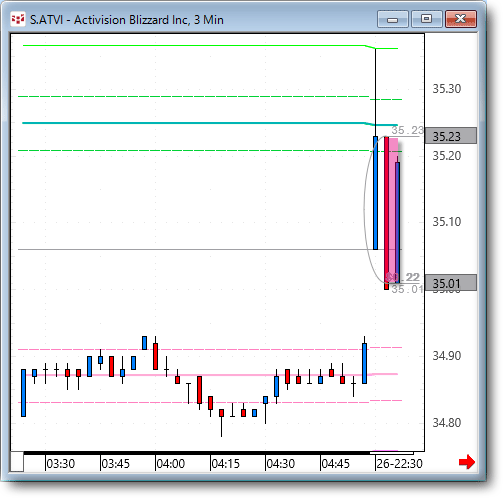Screen dimensions: 504x499
Task: Click the long red candle falling to 35.01
Action: click(x=386, y=213)
